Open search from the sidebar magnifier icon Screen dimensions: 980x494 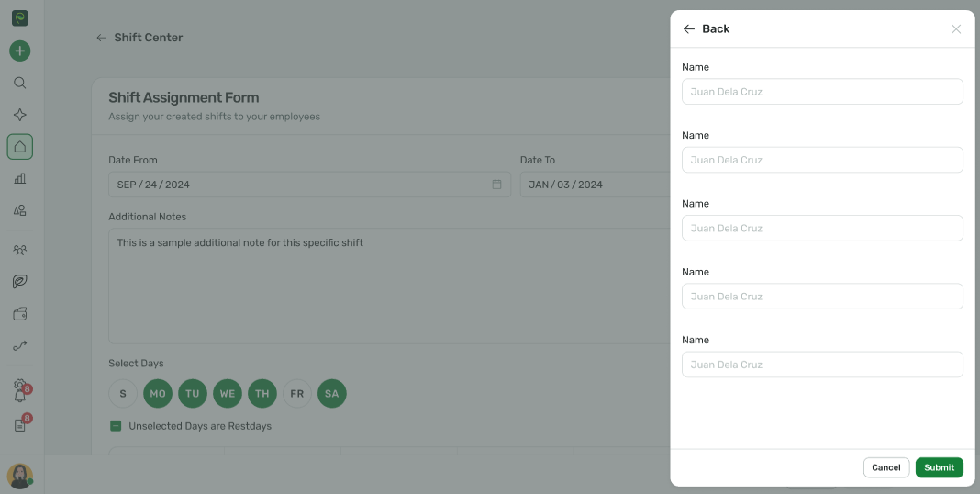coord(20,83)
